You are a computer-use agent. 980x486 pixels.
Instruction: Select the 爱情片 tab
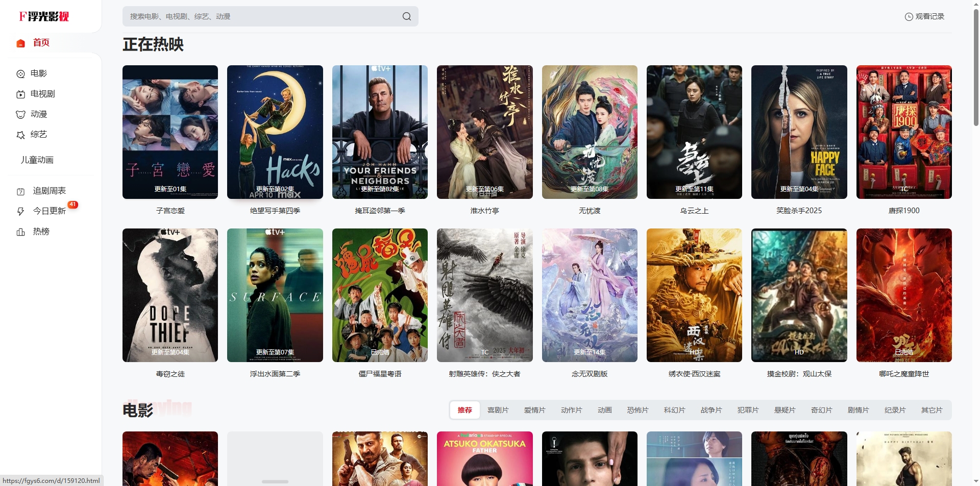click(x=535, y=410)
